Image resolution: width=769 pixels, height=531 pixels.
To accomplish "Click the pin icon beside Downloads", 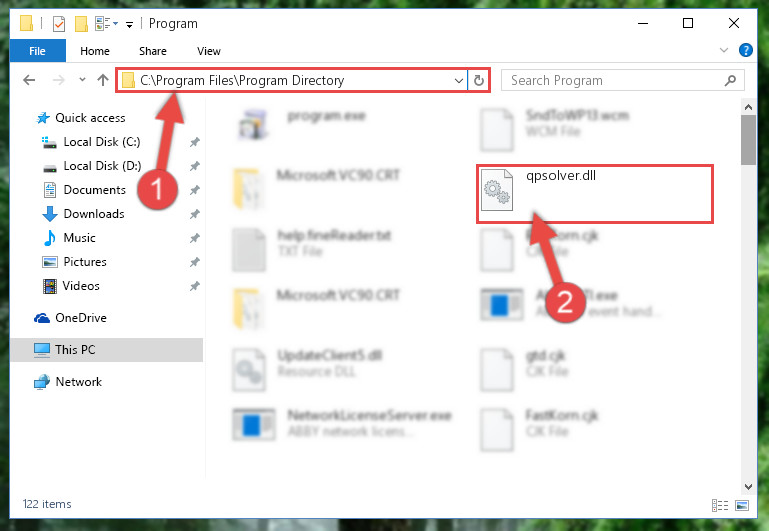I will [195, 214].
